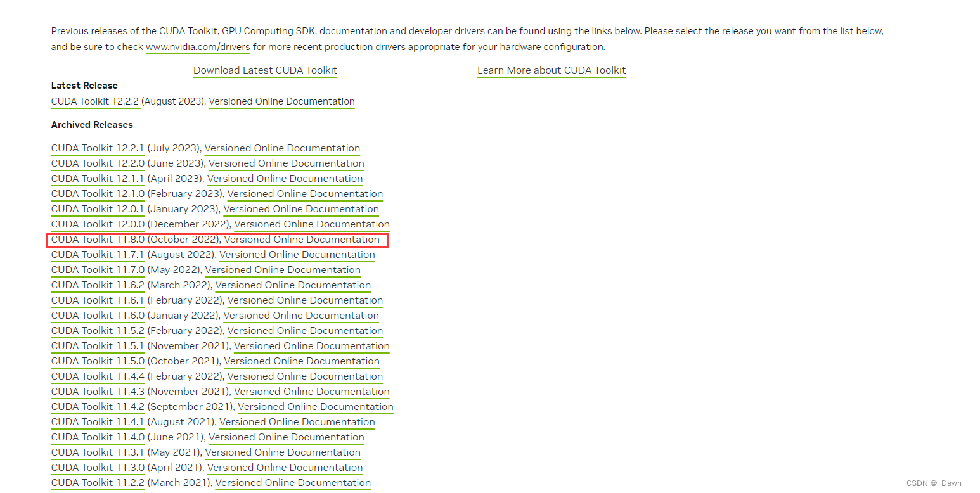980x493 pixels.
Task: Select CUDA Toolkit 11.2.2 link
Action: [98, 483]
